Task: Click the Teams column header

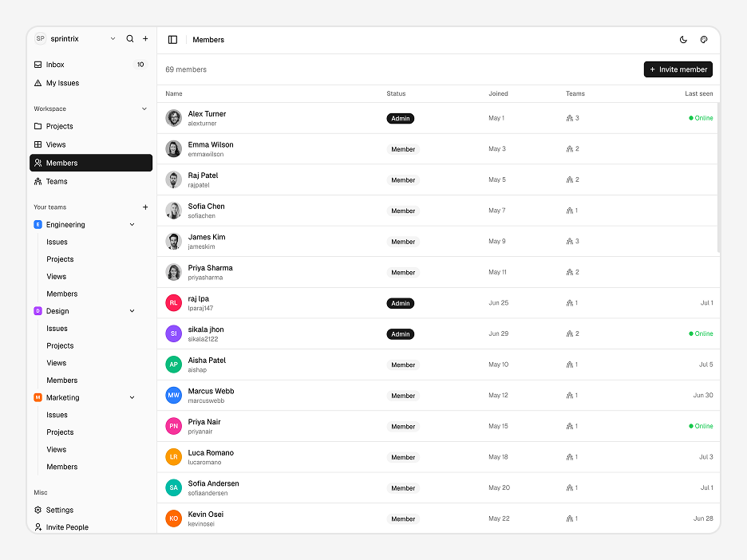Action: [x=575, y=93]
